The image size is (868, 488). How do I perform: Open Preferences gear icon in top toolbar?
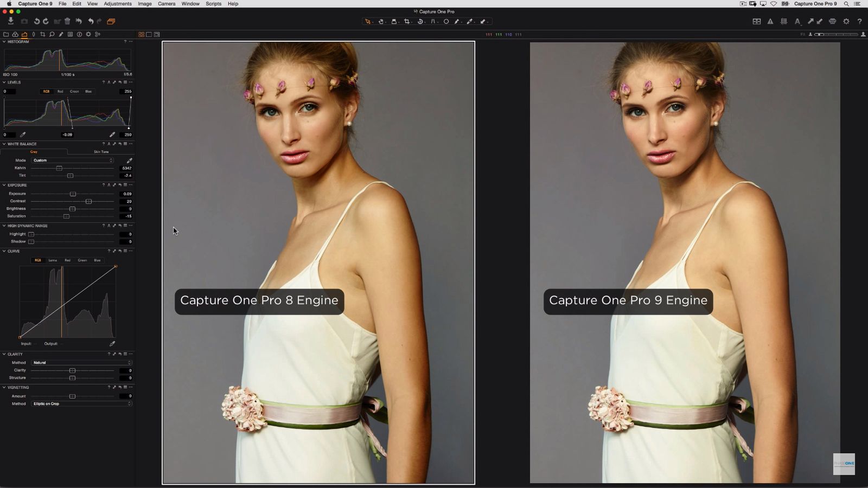coord(846,22)
